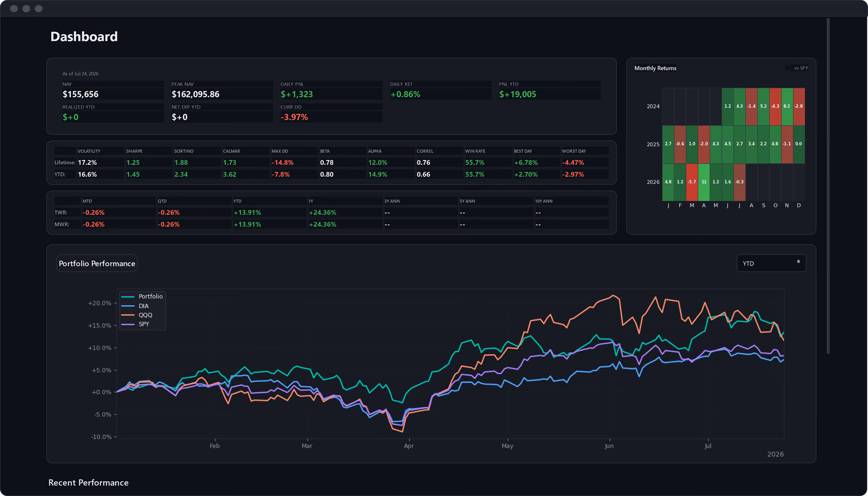This screenshot has width=868, height=496.
Task: Click YTD volatility 16.6%
Action: point(87,174)
